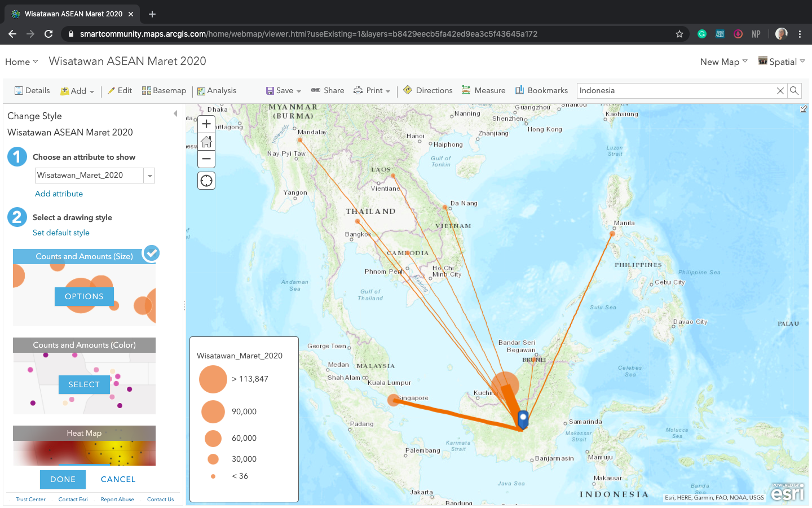Open the Bookmarks list
The image size is (812, 508).
541,90
